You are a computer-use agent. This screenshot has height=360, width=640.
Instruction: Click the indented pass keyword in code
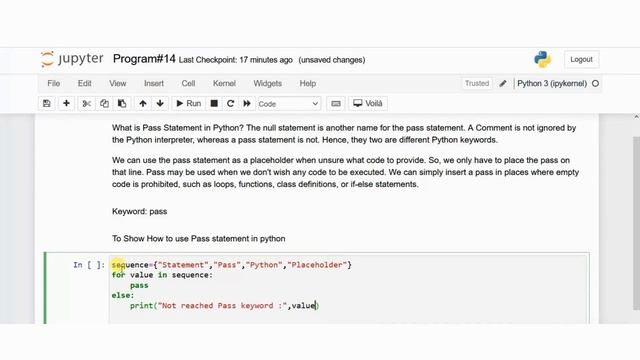point(139,285)
